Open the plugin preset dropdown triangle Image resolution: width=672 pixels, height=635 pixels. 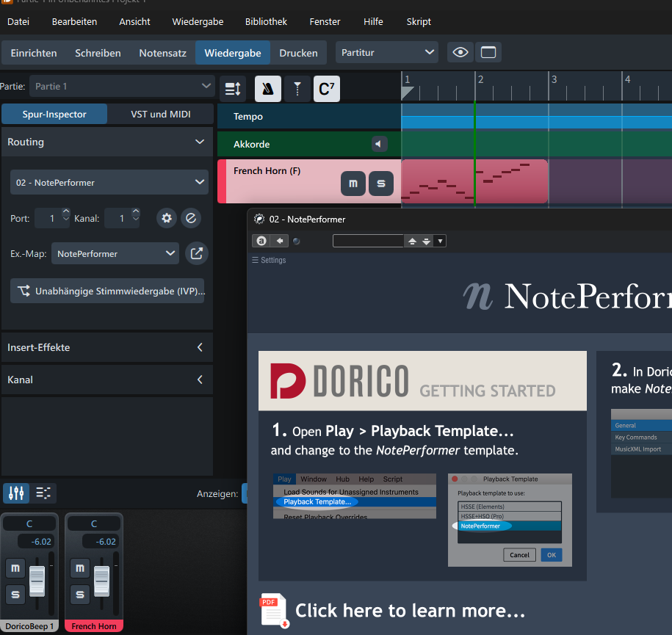[440, 242]
